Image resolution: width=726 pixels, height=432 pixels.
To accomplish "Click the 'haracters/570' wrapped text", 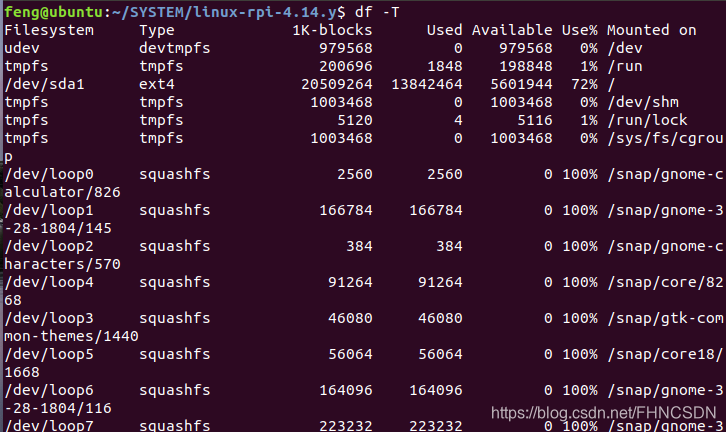I will pos(63,265).
